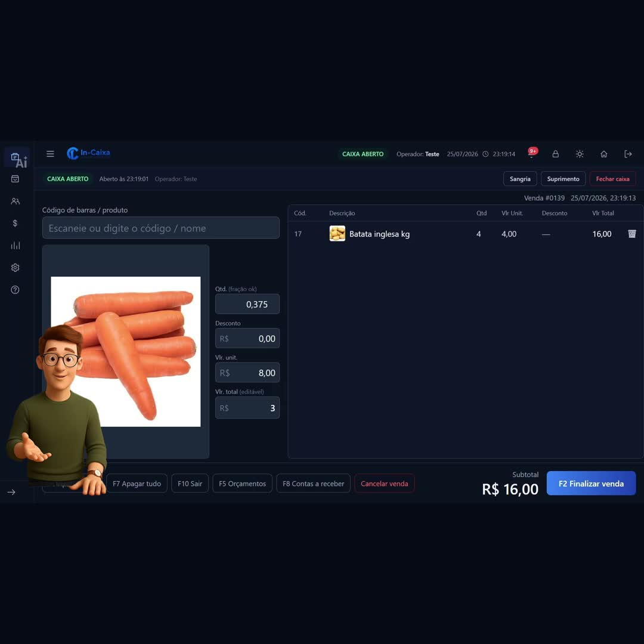The height and width of the screenshot is (644, 644).
Task: Open the finance dollar sidebar icon
Action: (x=15, y=223)
